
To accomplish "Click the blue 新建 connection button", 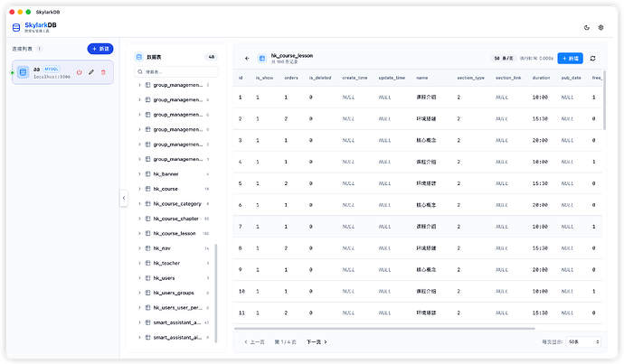I will click(100, 48).
